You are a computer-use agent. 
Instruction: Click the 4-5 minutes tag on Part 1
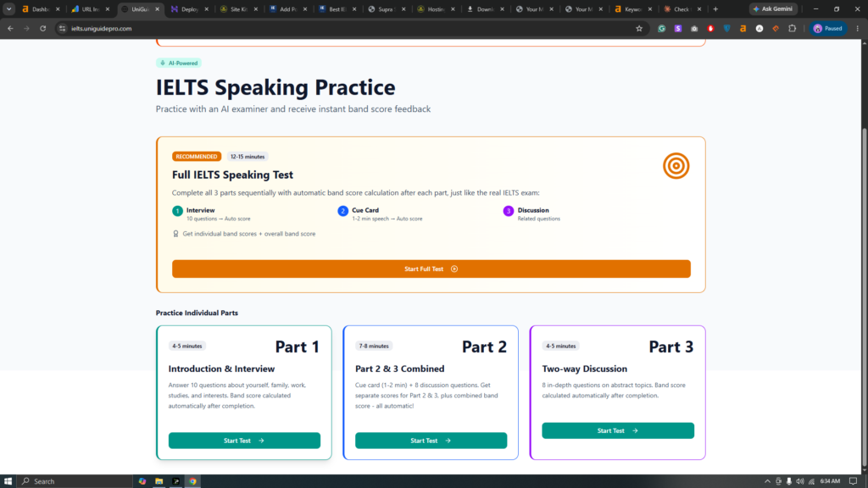pos(187,346)
